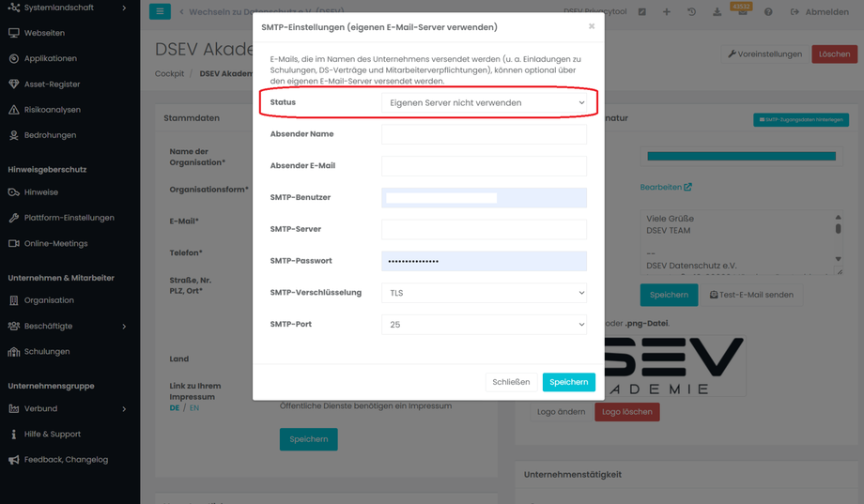Click SMTP-Zugangsdaten hinterlegen button
The width and height of the screenshot is (864, 504).
pos(801,119)
